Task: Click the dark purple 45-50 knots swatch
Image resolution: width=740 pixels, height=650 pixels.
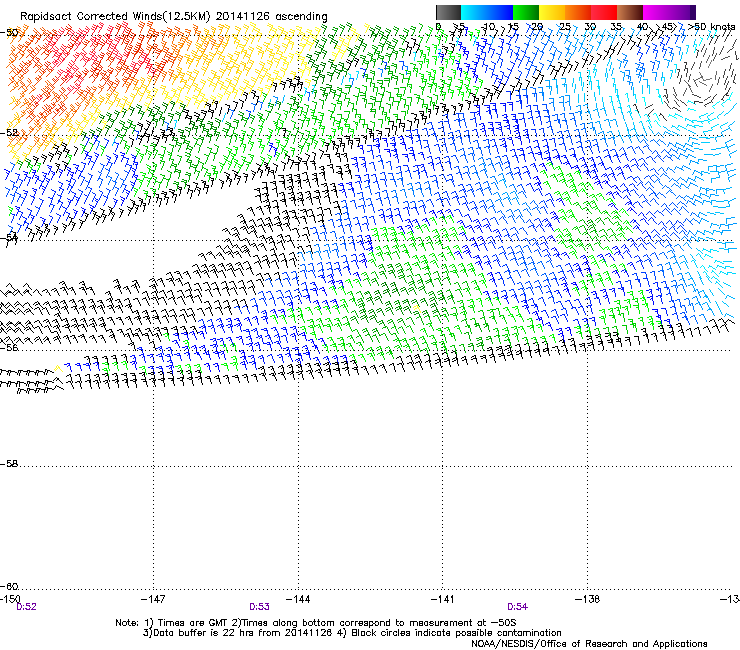Action: [682, 12]
